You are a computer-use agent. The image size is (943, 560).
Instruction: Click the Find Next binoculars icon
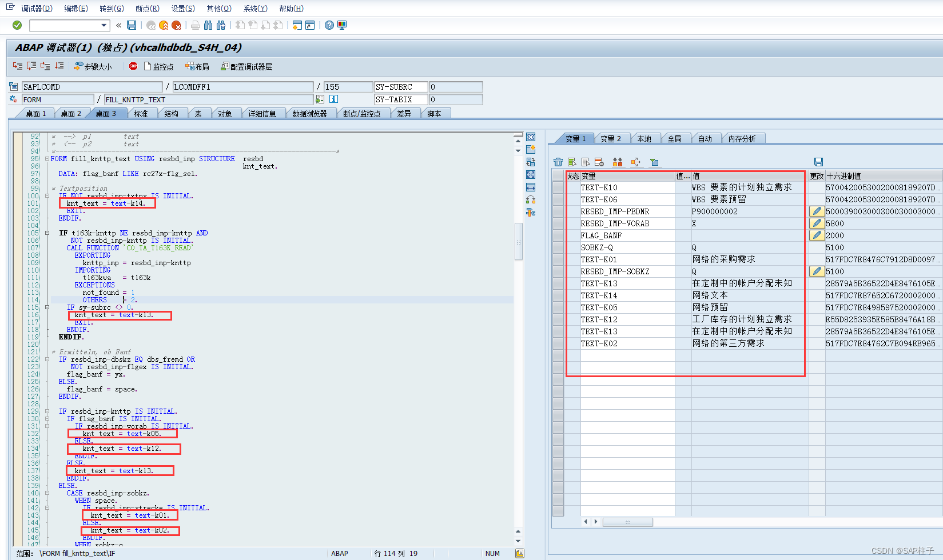pyautogui.click(x=221, y=25)
